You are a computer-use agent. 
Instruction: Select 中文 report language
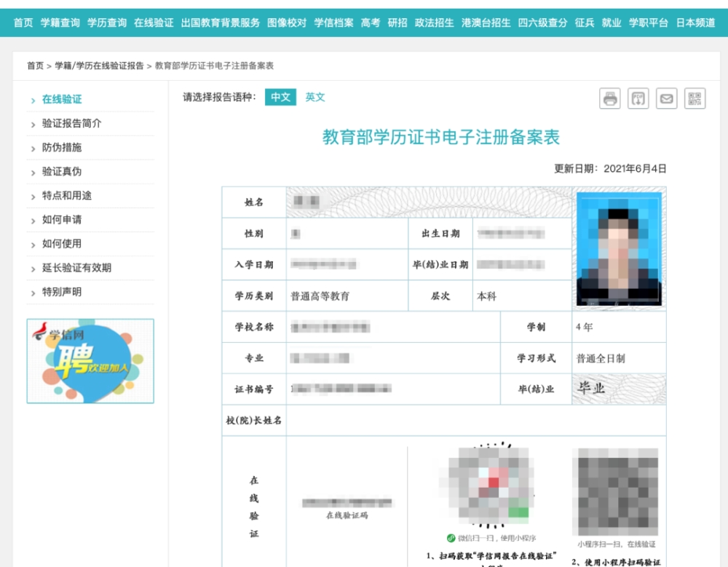[280, 97]
